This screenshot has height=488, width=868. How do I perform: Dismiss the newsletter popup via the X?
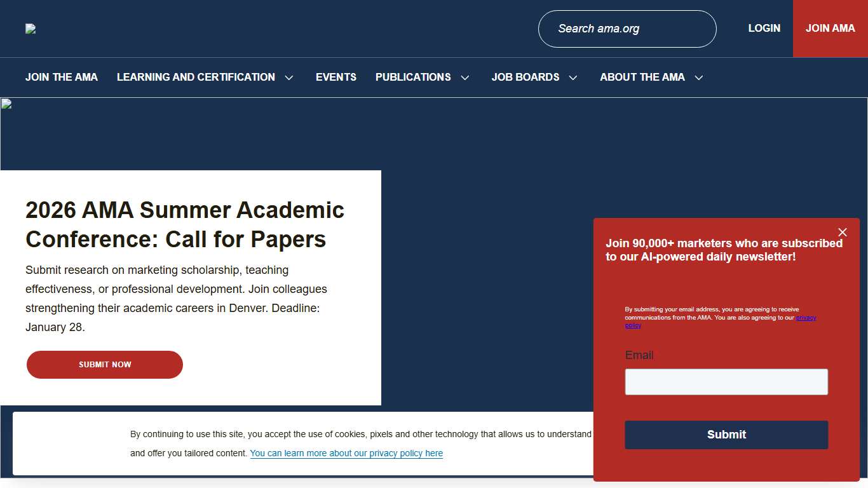coord(843,232)
